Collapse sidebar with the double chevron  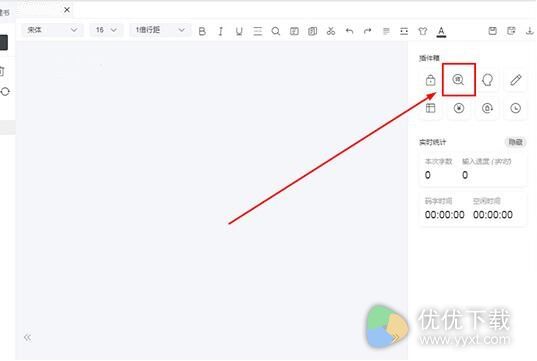tap(27, 337)
